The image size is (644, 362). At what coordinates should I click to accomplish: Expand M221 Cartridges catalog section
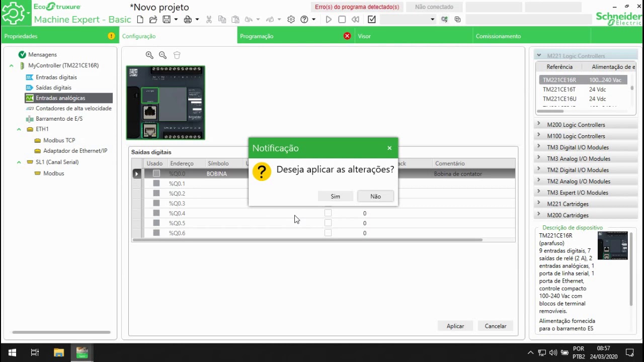coord(539,204)
